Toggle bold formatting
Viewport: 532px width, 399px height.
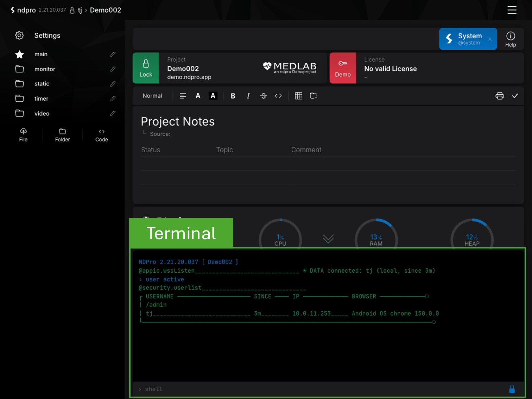[x=233, y=96]
